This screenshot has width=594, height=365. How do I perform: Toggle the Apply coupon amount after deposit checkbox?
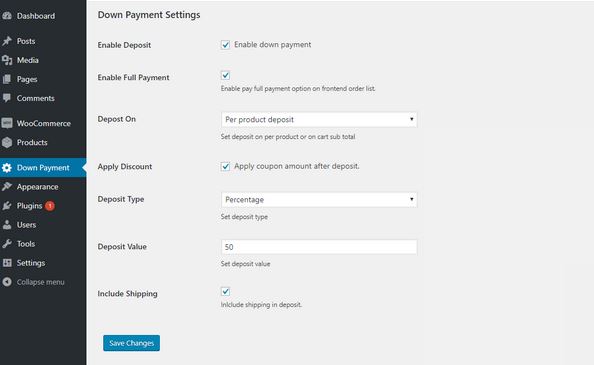point(225,167)
